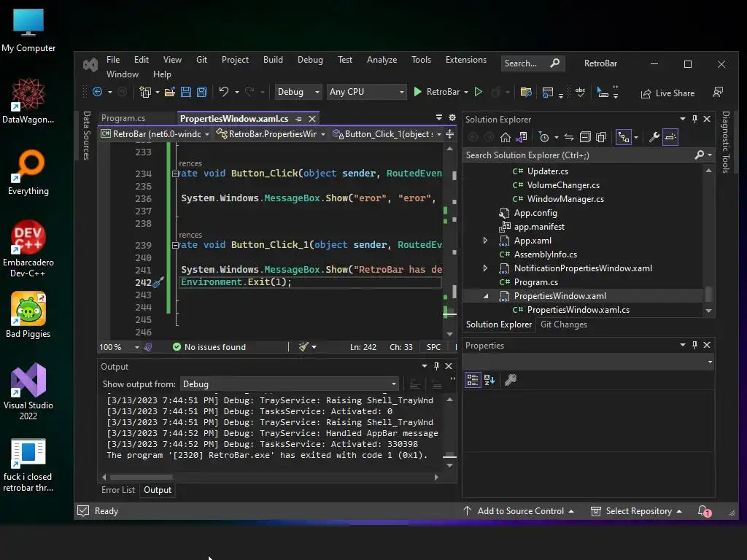
Task: Open Button_Click_1 member dropdown
Action: click(387, 134)
